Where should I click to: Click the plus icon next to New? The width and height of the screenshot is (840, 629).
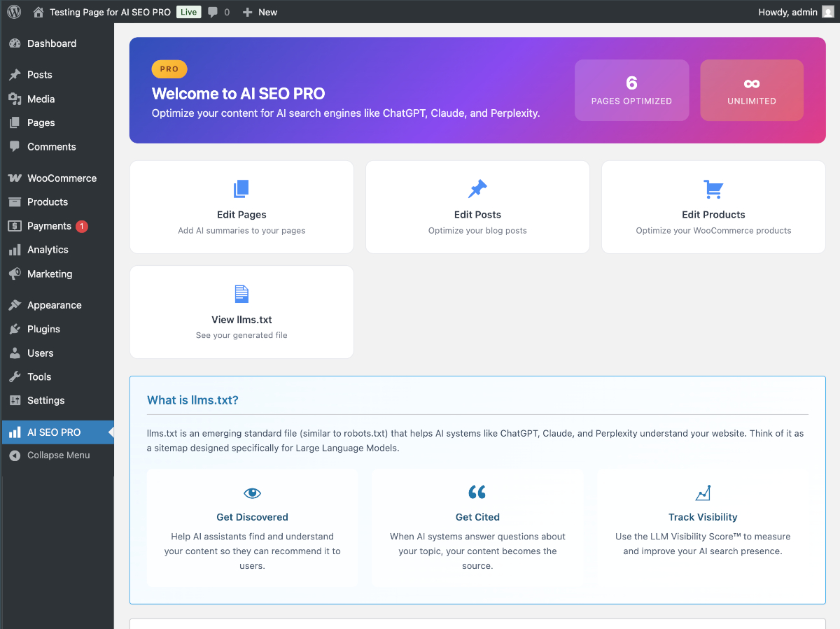pos(247,12)
